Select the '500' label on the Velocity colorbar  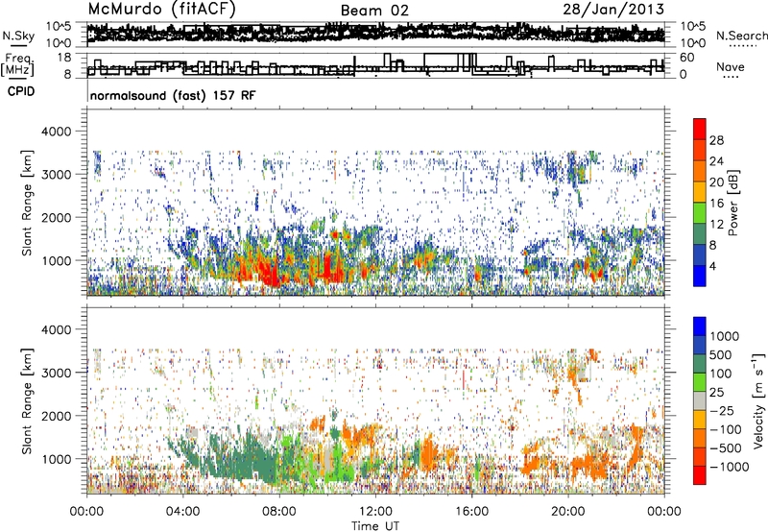[721, 354]
